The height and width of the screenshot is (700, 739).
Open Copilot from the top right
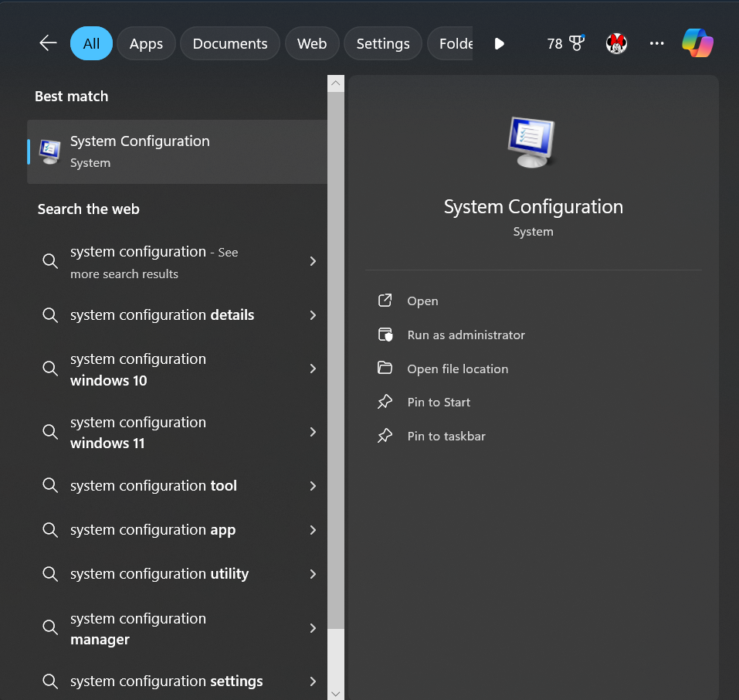(697, 43)
